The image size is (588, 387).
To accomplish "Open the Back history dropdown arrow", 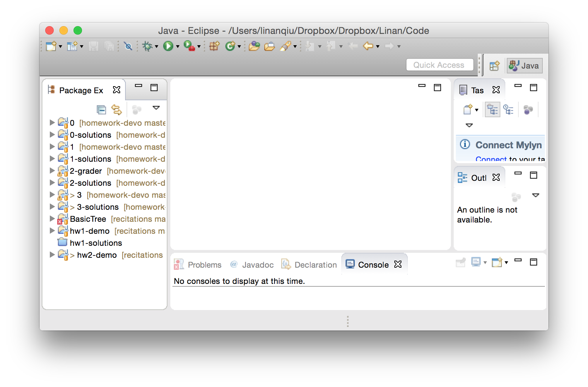I will pyautogui.click(x=378, y=47).
